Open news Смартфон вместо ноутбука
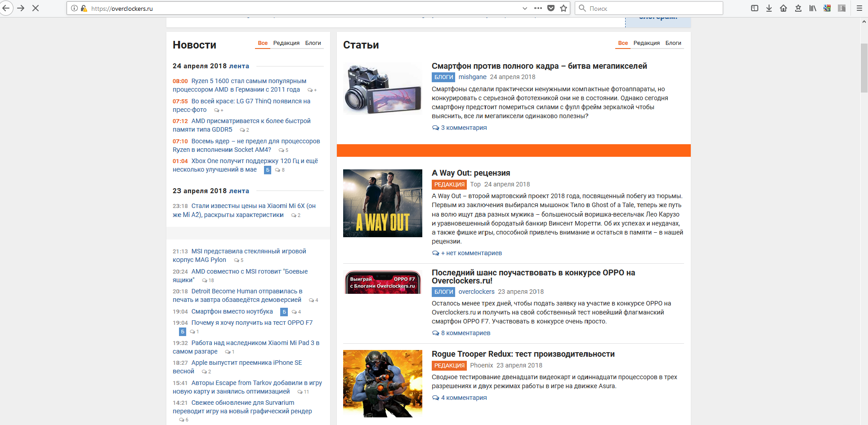This screenshot has width=868, height=425. 232,311
